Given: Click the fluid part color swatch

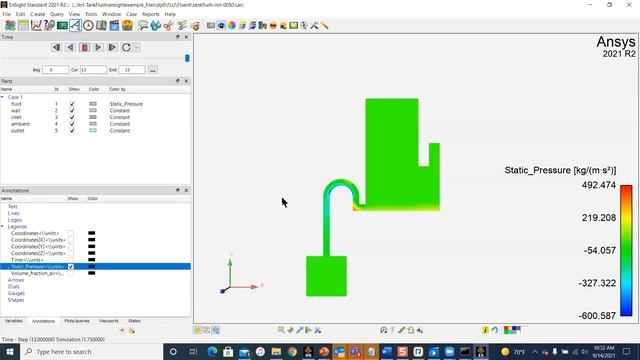Looking at the screenshot, I should pyautogui.click(x=93, y=104).
